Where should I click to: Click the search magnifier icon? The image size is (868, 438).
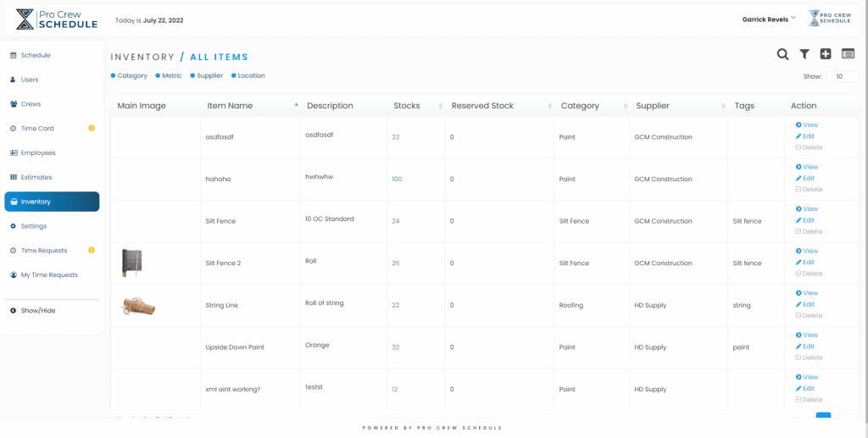click(x=783, y=54)
